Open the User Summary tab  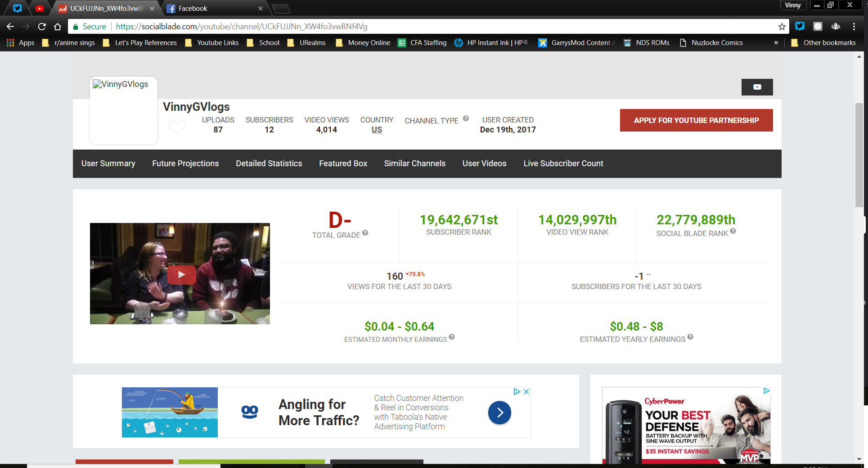108,164
